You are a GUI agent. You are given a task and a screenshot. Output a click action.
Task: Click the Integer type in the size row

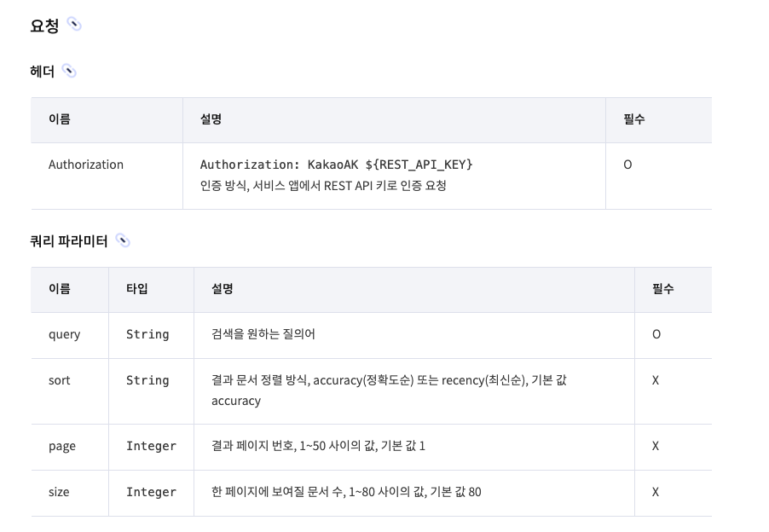pos(151,492)
